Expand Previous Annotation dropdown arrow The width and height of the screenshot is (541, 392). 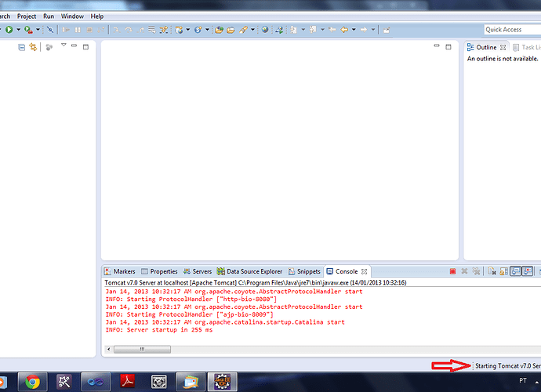tap(322, 30)
